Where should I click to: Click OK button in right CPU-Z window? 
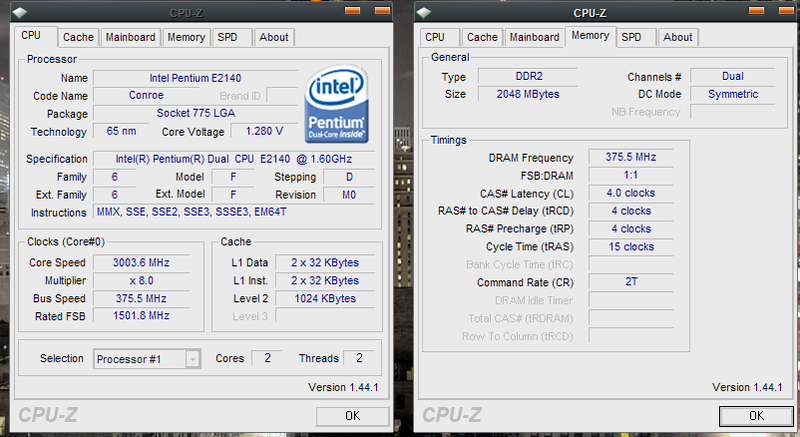coord(757,416)
